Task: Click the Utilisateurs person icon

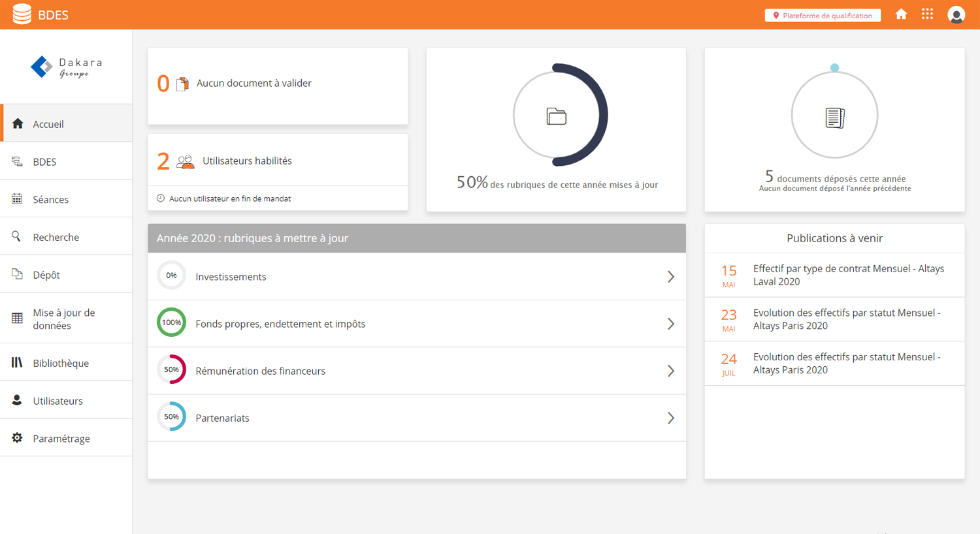Action: click(17, 400)
